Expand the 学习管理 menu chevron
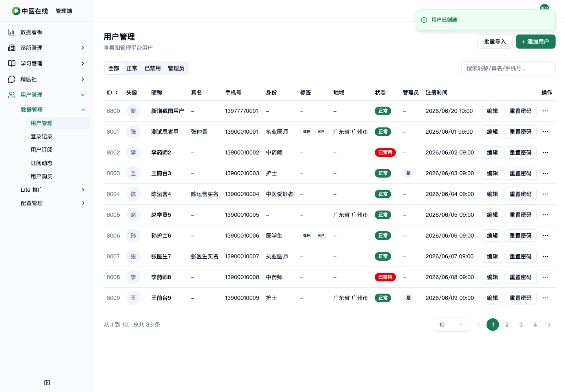This screenshot has height=392, width=565. [83, 64]
